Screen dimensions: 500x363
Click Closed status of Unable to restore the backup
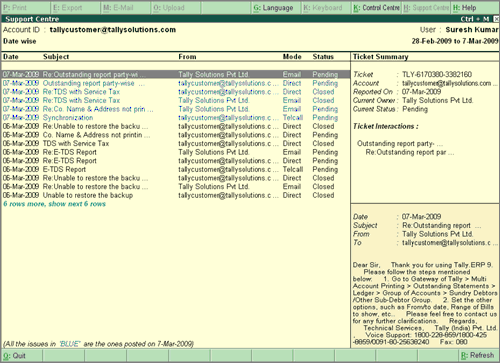pos(323,195)
